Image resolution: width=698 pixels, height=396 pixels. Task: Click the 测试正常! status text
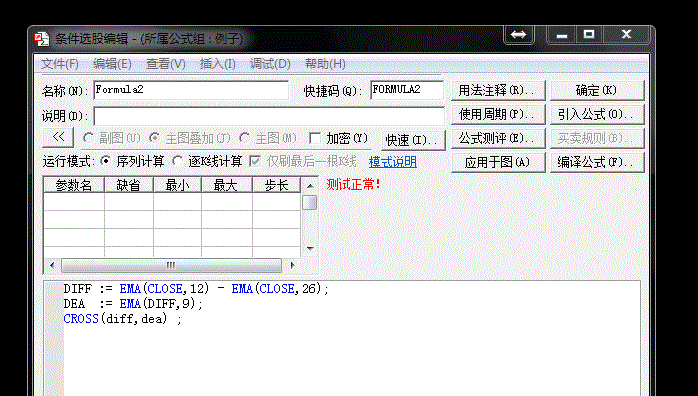(353, 185)
